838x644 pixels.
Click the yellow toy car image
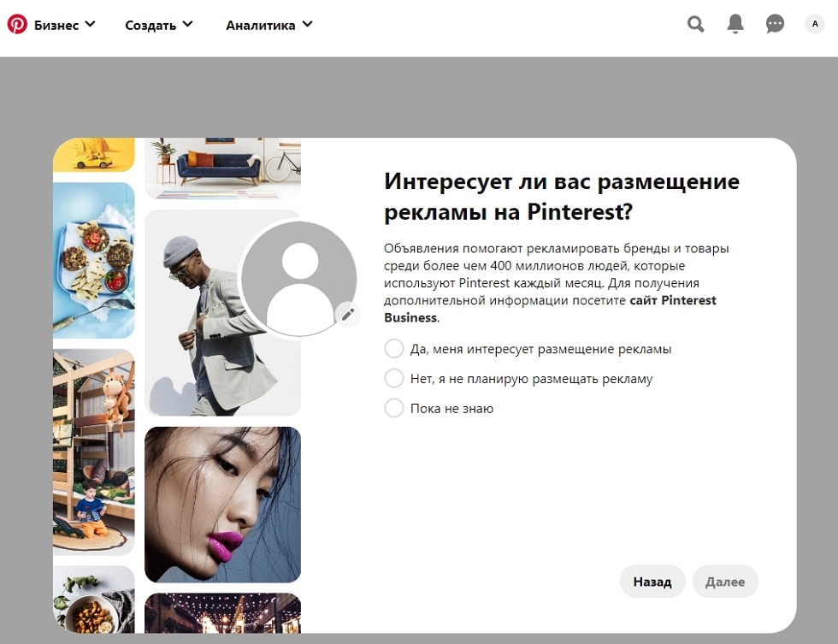click(93, 155)
